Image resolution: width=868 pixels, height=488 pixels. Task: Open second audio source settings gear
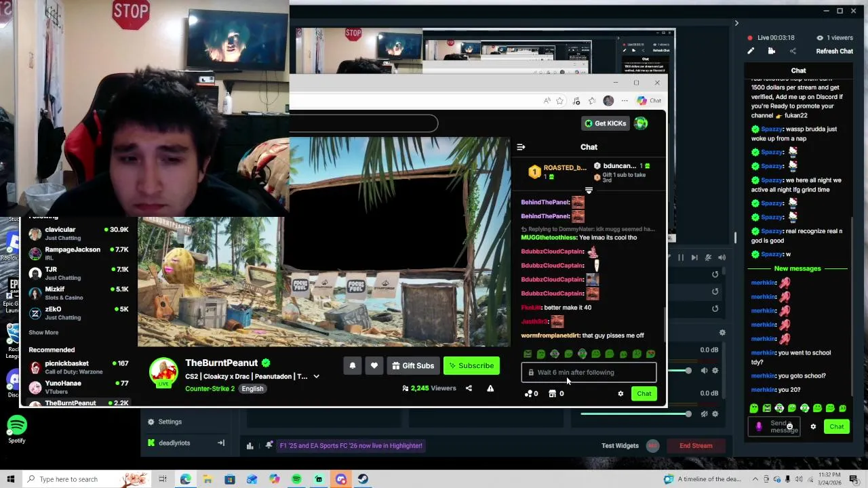pyautogui.click(x=715, y=414)
